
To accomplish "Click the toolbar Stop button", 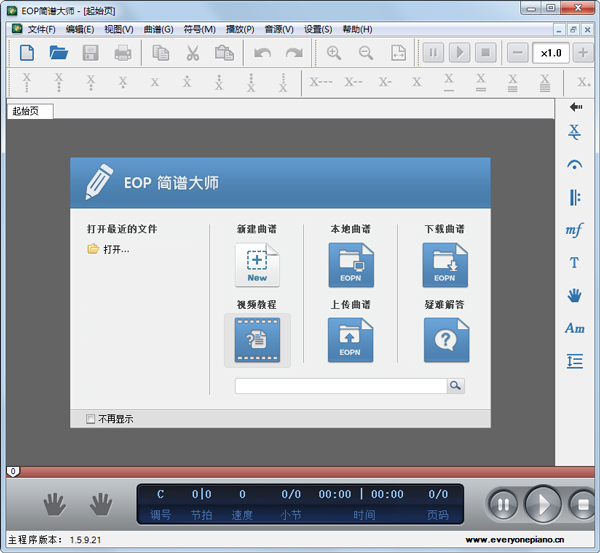I will point(486,52).
